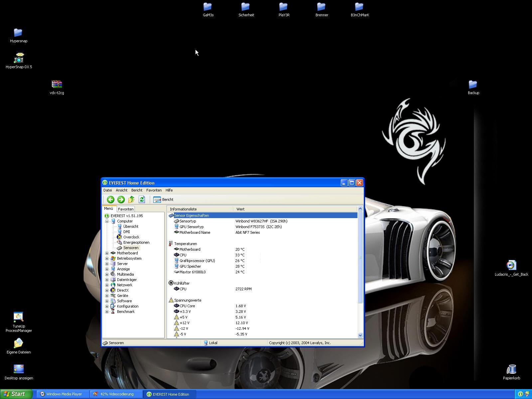This screenshot has height=399, width=532.
Task: Switch to 42% Videocodierung taskbar button
Action: (x=116, y=394)
